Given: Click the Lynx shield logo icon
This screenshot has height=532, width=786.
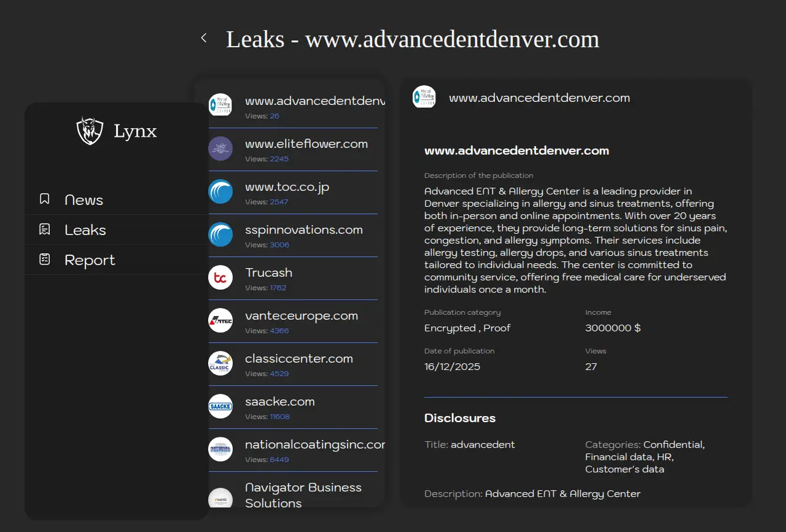Looking at the screenshot, I should (90, 131).
